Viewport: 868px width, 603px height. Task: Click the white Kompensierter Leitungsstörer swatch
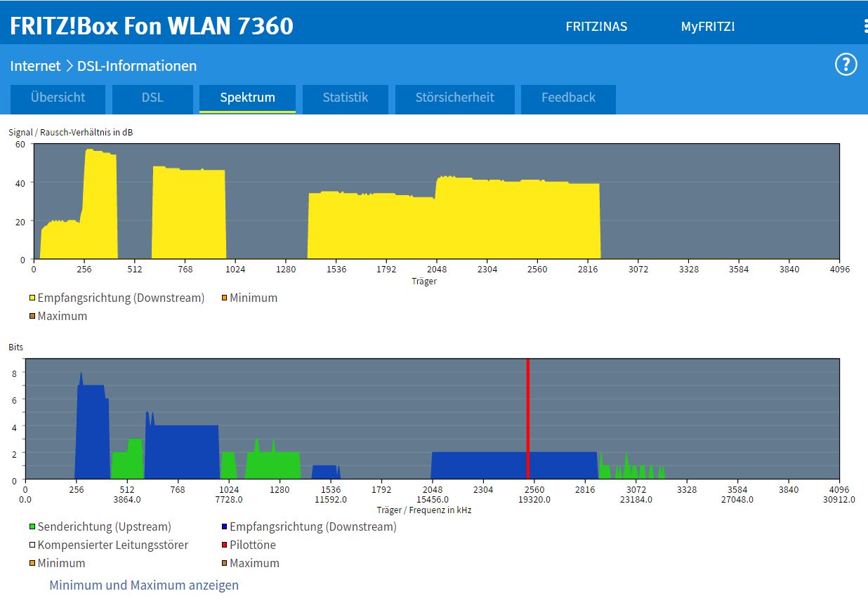coord(32,545)
